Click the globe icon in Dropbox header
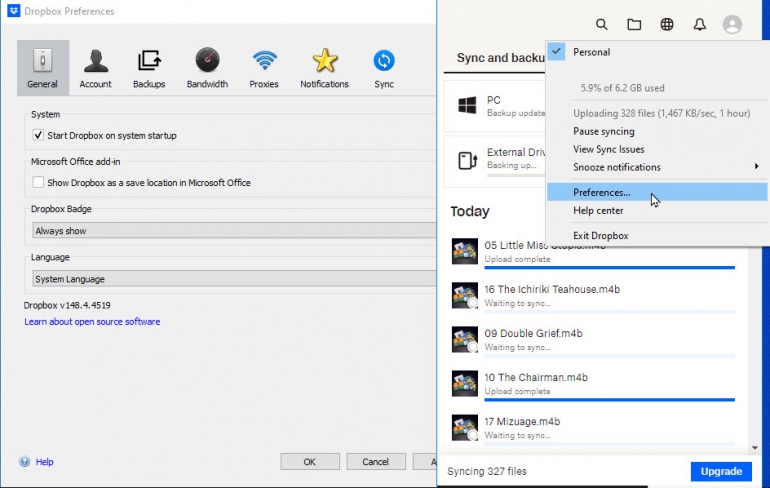770x488 pixels. (x=667, y=24)
